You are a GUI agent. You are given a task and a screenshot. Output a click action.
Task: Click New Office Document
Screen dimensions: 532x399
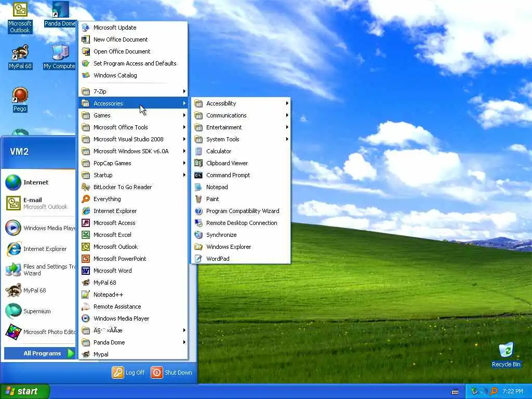pos(133,39)
